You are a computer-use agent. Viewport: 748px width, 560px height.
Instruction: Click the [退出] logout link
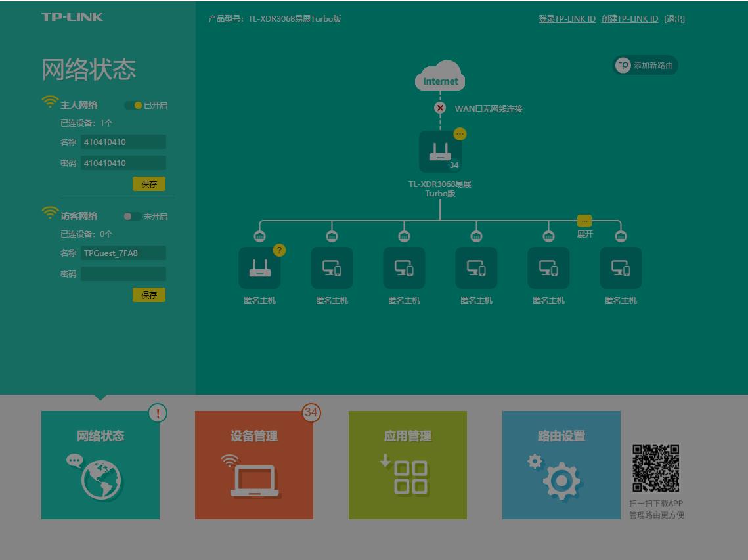(x=674, y=19)
